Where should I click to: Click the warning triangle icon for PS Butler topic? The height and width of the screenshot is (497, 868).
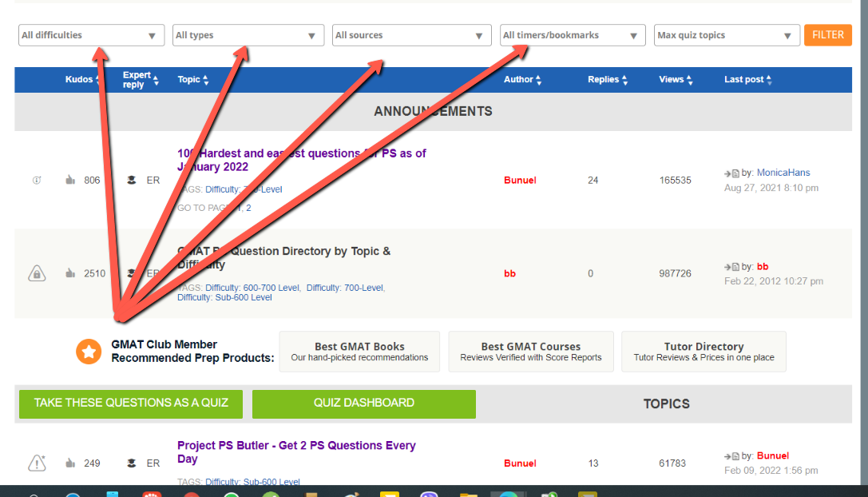click(37, 463)
